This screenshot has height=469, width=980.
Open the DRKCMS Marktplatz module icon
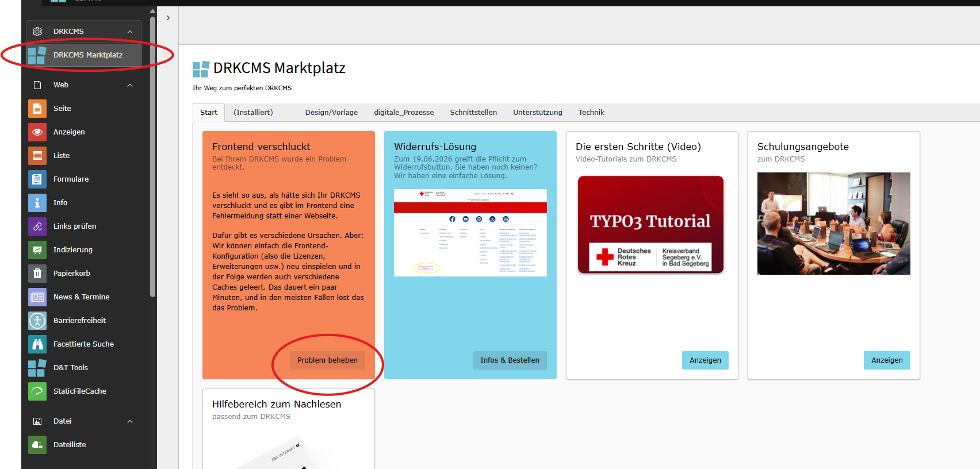click(37, 55)
